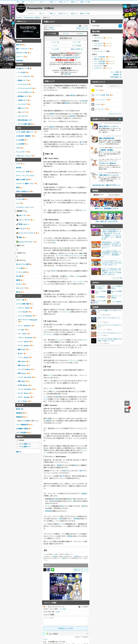
Task: Click the Facebook share icon
Action: pyautogui.click(x=49, y=570)
